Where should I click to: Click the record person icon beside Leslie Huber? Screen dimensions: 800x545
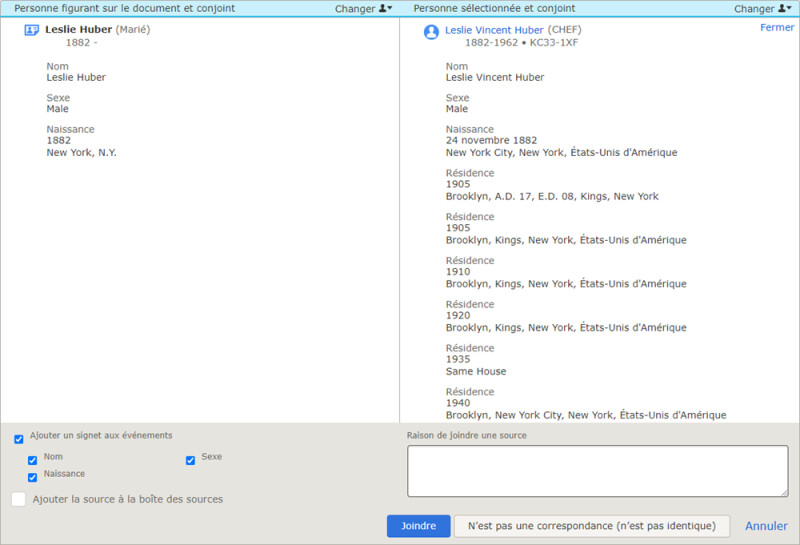32,30
